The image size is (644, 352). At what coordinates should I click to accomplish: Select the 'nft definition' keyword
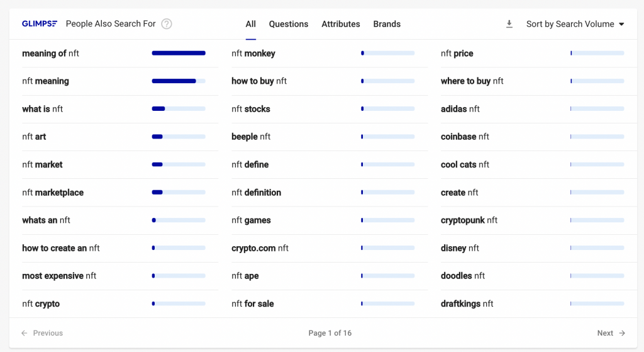click(257, 193)
